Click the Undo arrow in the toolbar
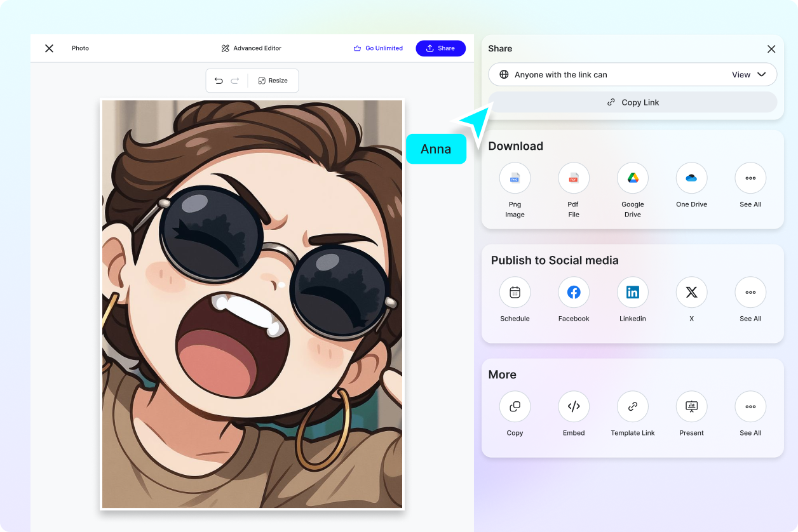The height and width of the screenshot is (532, 798). tap(219, 81)
